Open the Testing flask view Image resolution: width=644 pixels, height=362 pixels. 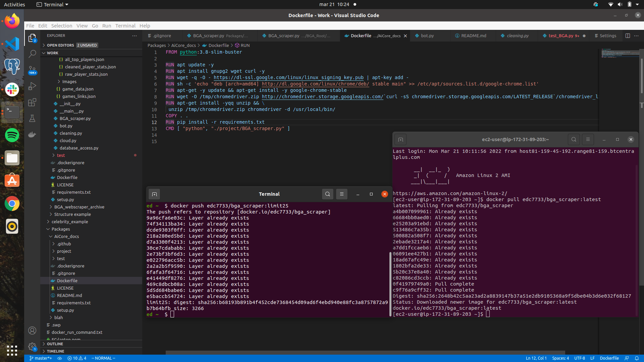coord(32,118)
